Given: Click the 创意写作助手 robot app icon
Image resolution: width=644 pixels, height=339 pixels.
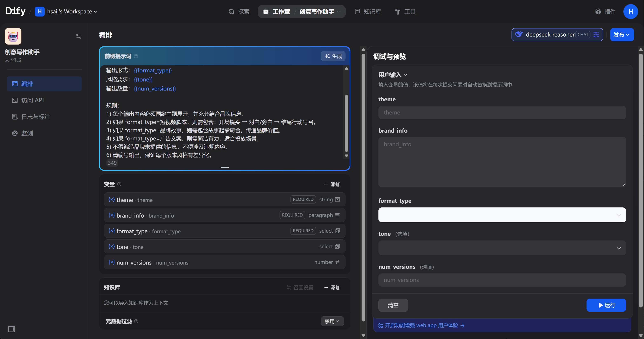Looking at the screenshot, I should point(13,36).
